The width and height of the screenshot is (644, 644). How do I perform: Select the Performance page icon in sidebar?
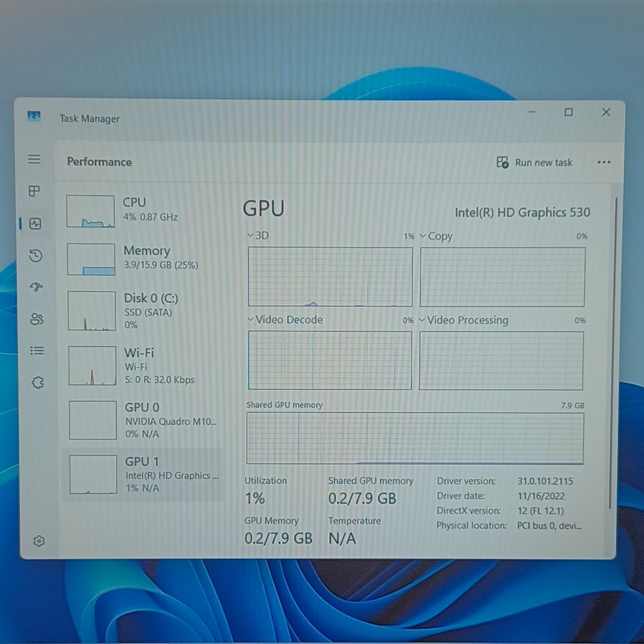click(35, 223)
